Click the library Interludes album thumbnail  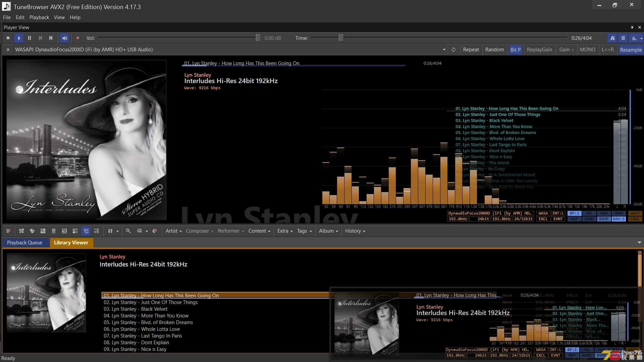click(x=46, y=293)
